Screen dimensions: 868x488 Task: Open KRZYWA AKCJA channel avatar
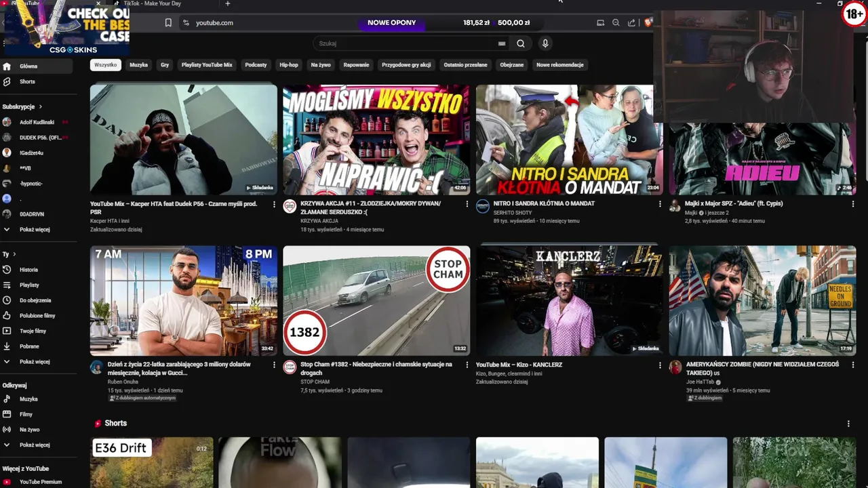[290, 207]
